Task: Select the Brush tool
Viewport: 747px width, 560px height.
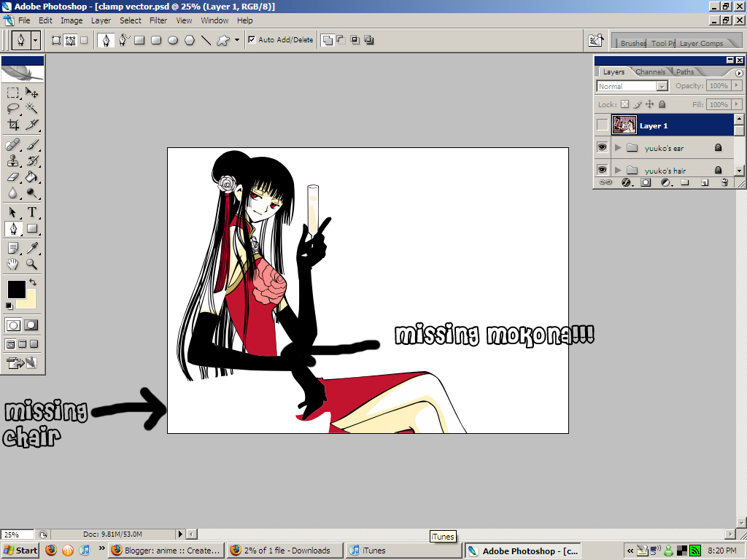Action: 32,144
